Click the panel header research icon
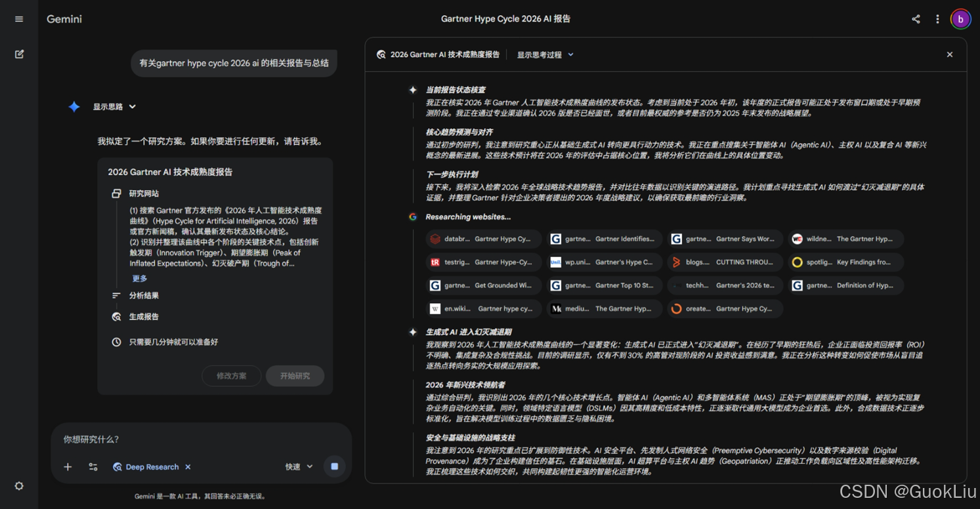Viewport: 980px width, 509px height. coord(381,54)
